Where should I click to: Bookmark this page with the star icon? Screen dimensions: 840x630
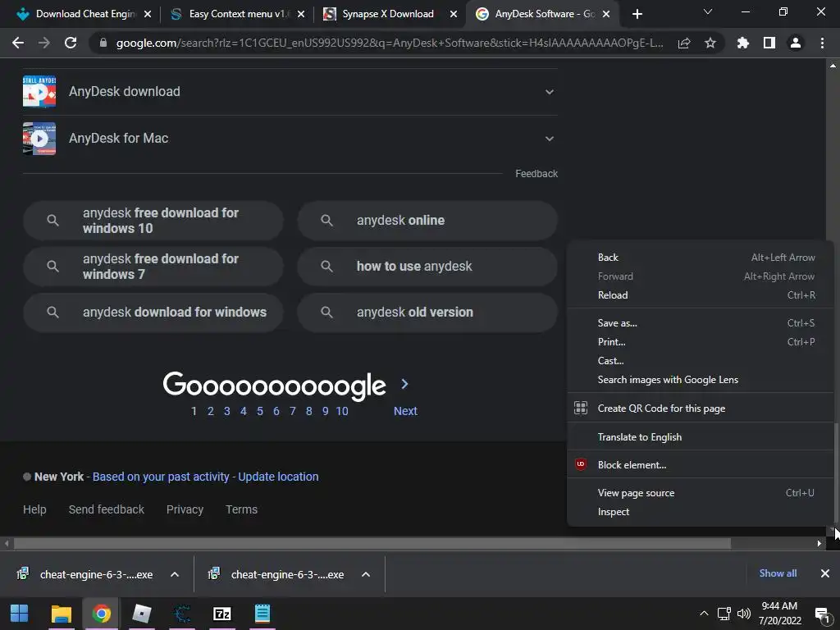pyautogui.click(x=710, y=43)
